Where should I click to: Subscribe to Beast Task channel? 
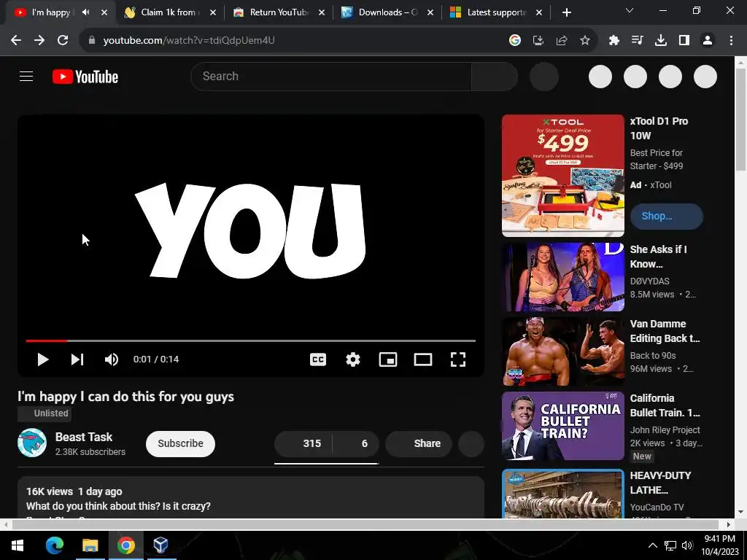tap(181, 444)
